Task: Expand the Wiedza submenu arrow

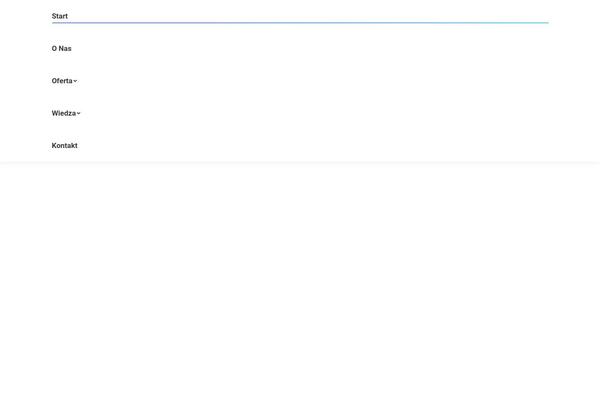Action: coord(79,113)
